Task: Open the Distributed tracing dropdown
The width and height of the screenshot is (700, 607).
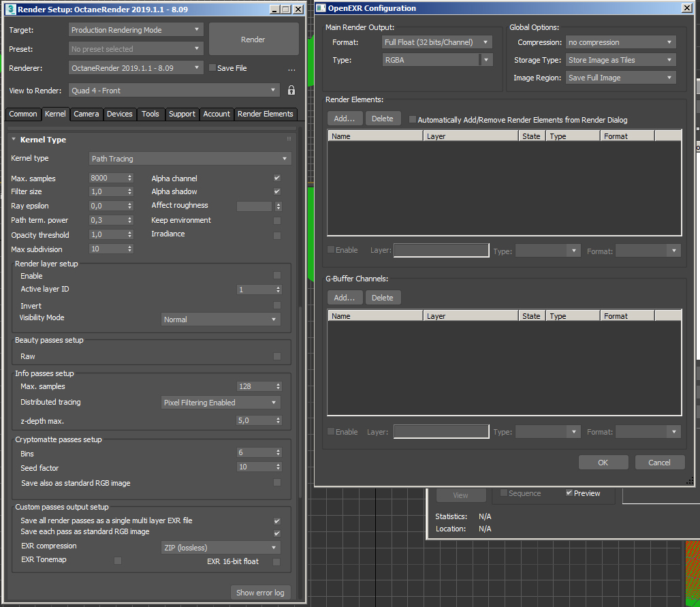Action: 221,403
